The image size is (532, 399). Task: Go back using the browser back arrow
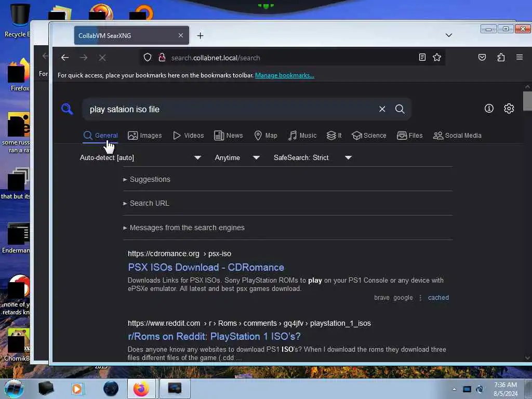[x=65, y=58]
